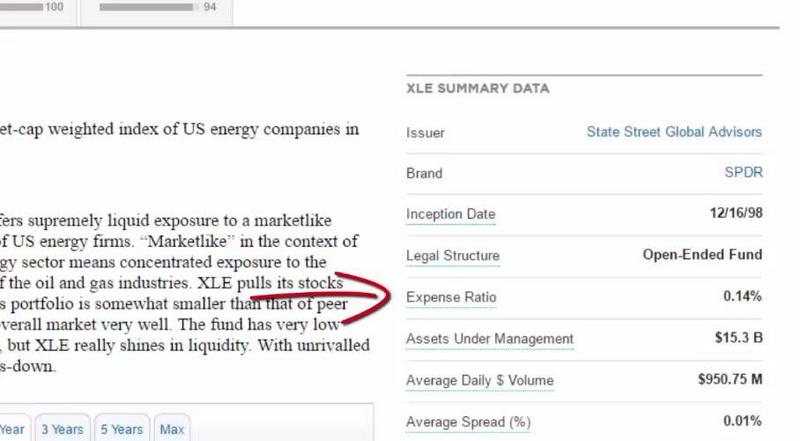Open the State Street Global Advisors link
Viewport: 800px width, 441px height.
(x=674, y=132)
